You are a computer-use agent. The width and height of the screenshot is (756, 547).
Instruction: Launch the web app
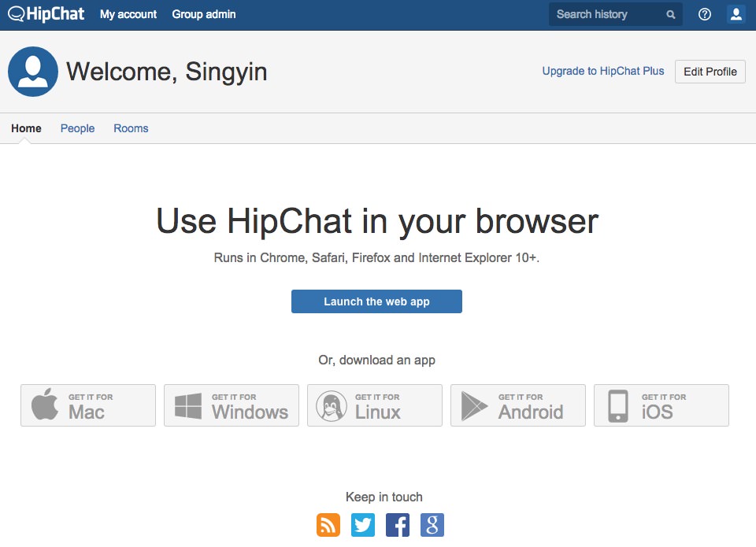[x=376, y=301]
